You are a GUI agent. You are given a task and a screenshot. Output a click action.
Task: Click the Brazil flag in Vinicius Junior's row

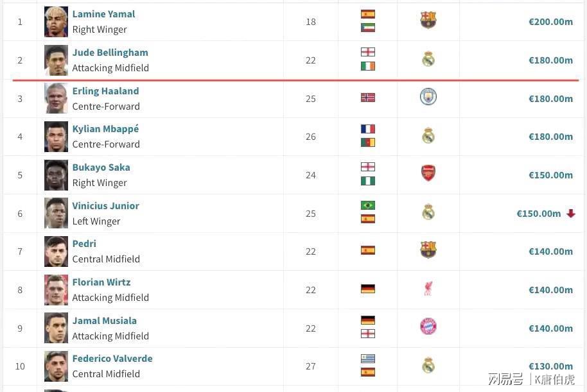(368, 205)
